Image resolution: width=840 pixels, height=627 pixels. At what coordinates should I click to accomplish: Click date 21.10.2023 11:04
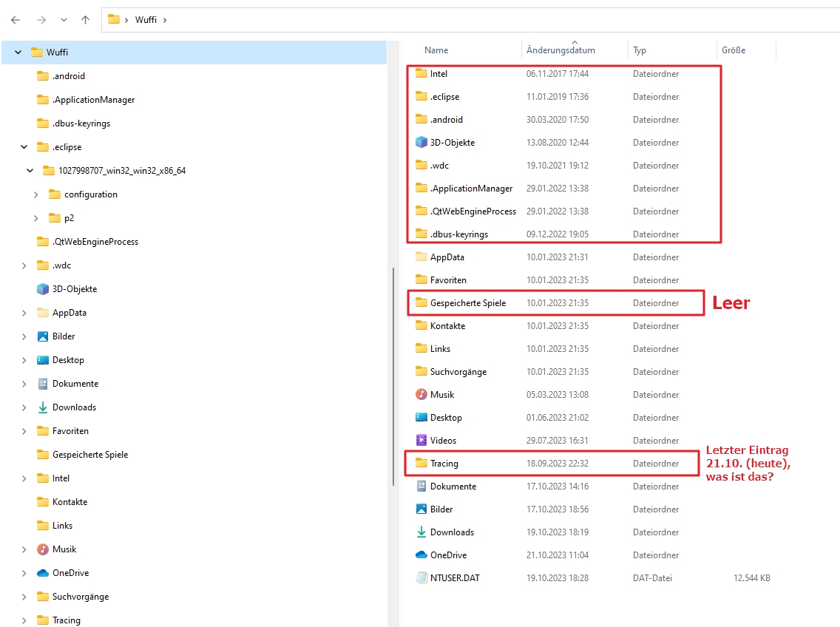click(x=557, y=555)
